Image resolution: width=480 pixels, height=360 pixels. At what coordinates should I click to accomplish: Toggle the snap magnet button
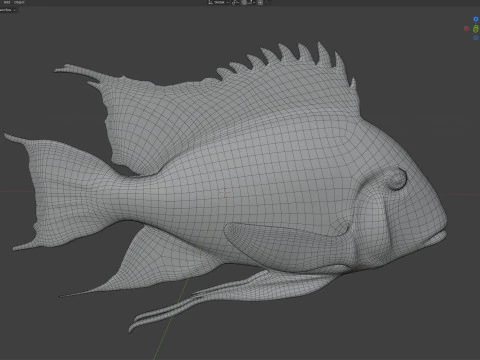tap(244, 2)
